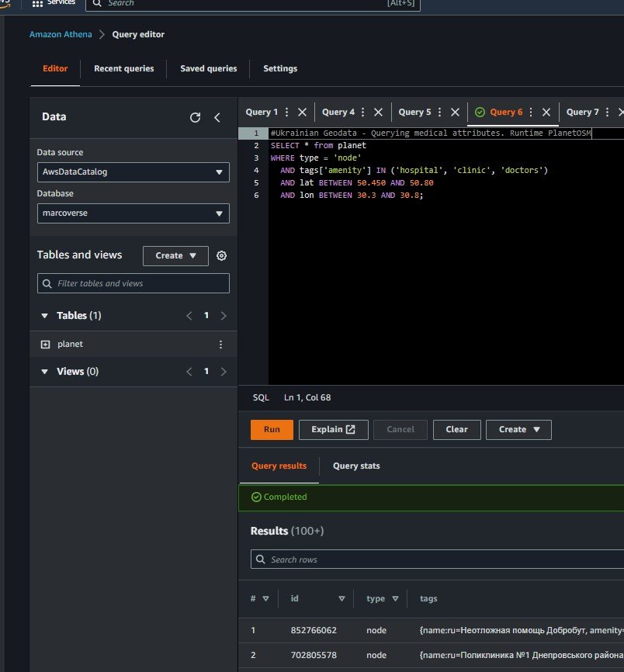Open the Tables and views Create dropdown
The height and width of the screenshot is (672, 624).
[175, 256]
